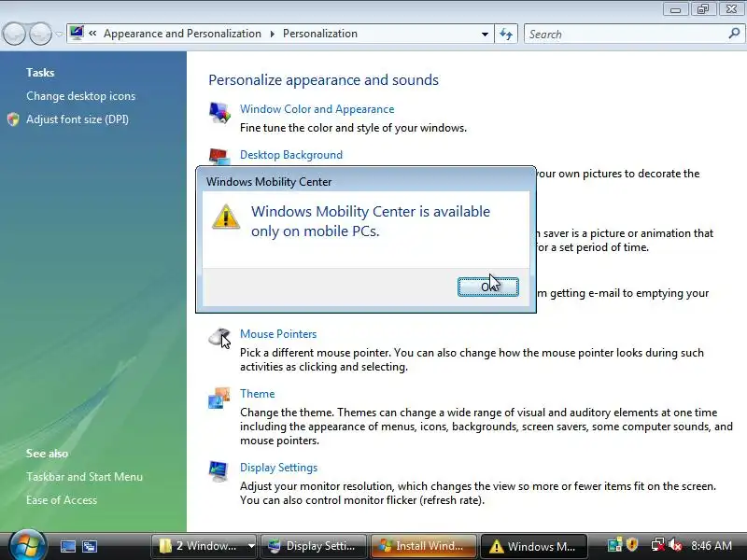The image size is (747, 560).
Task: Click the network computers tray icon
Action: coord(614,545)
